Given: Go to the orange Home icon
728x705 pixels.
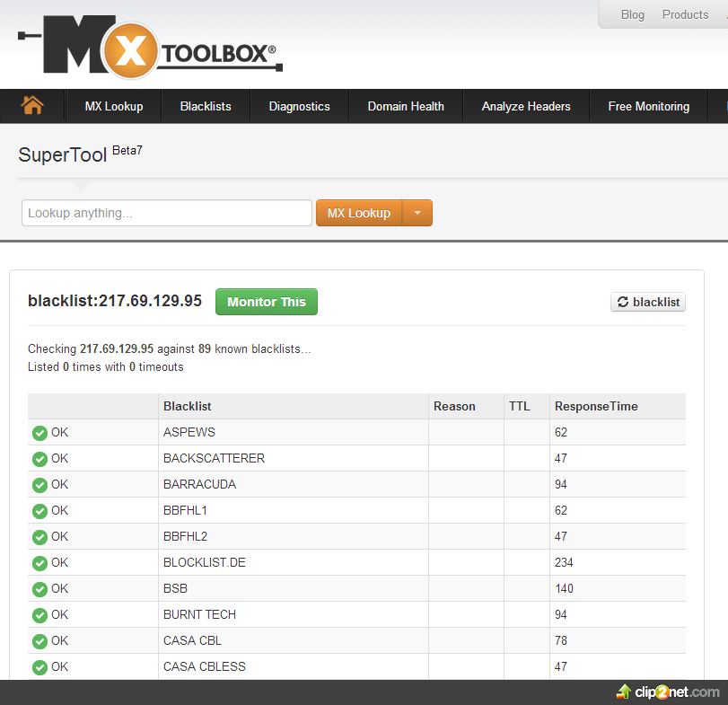Looking at the screenshot, I should (32, 105).
